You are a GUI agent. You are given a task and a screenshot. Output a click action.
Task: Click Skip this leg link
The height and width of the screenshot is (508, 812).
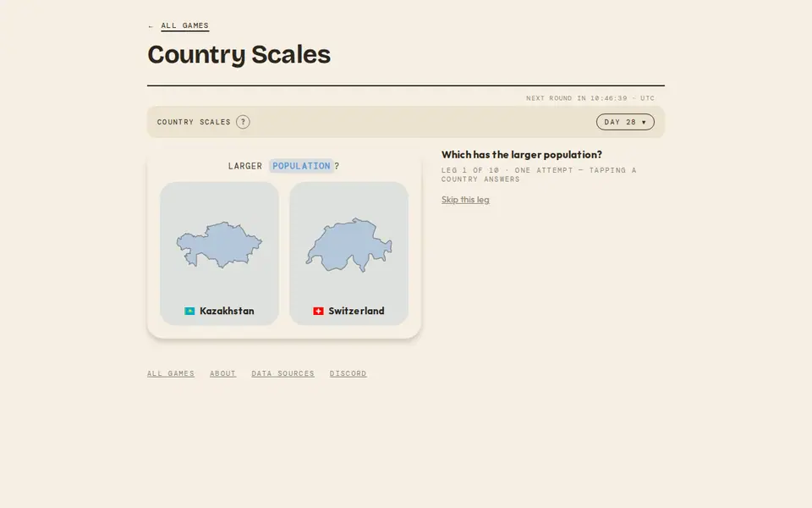click(465, 200)
